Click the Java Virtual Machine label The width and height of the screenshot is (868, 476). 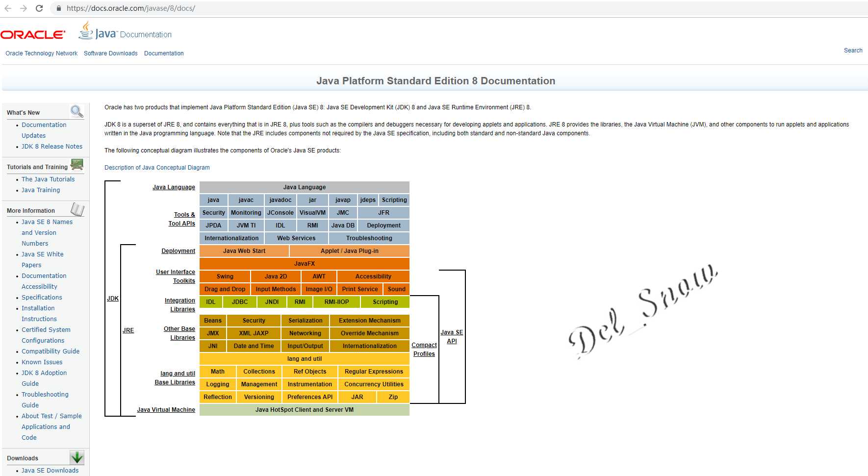point(166,410)
